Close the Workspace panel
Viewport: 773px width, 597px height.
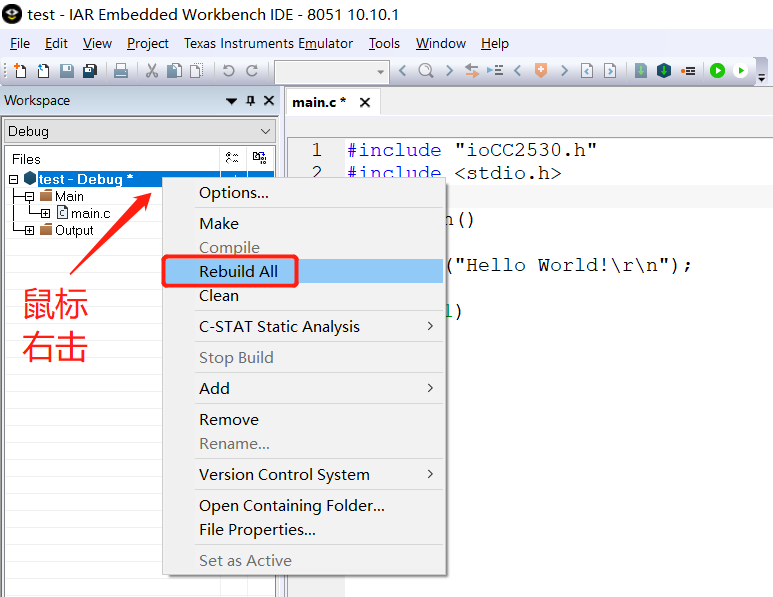click(x=269, y=101)
